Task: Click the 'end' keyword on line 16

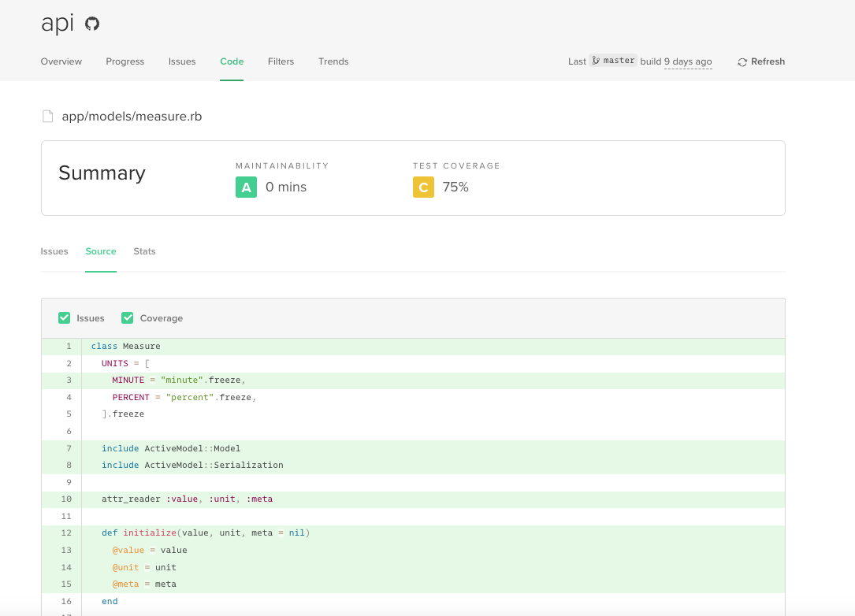Action: (110, 601)
